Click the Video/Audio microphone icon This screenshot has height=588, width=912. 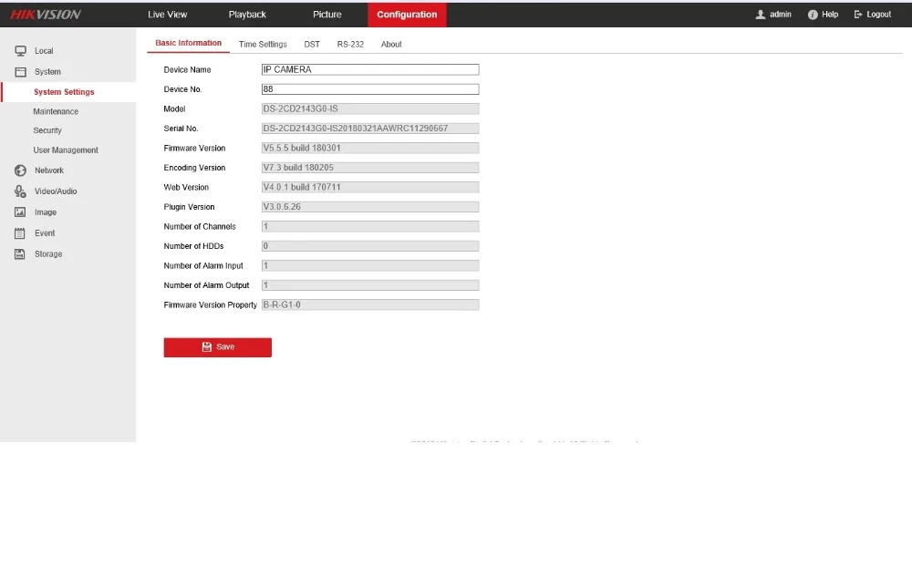[x=20, y=191]
